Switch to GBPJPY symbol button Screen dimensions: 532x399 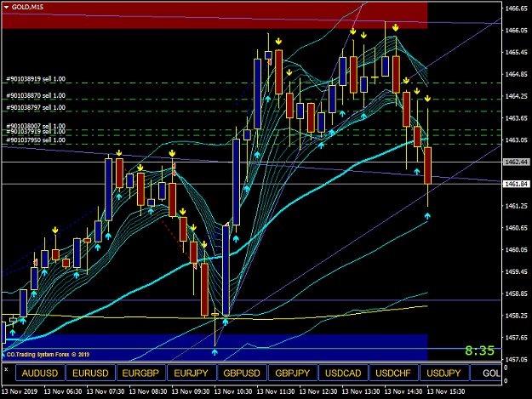click(x=293, y=373)
